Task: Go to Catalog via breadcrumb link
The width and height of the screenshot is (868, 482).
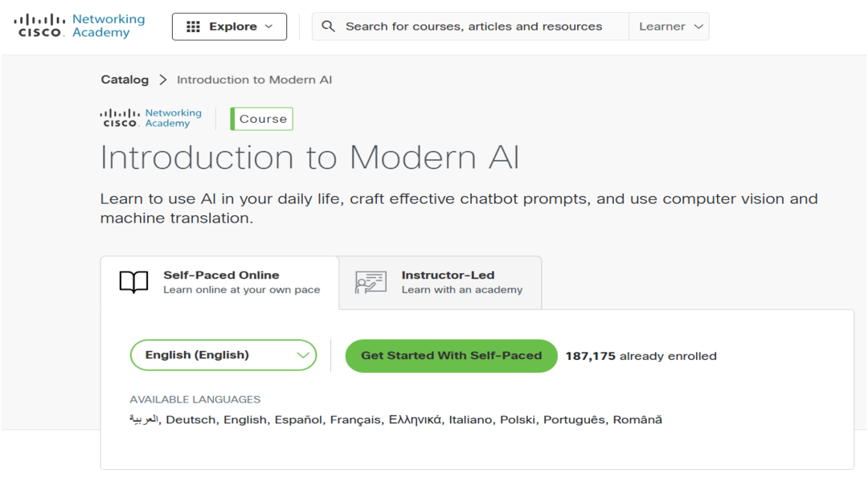Action: click(125, 80)
